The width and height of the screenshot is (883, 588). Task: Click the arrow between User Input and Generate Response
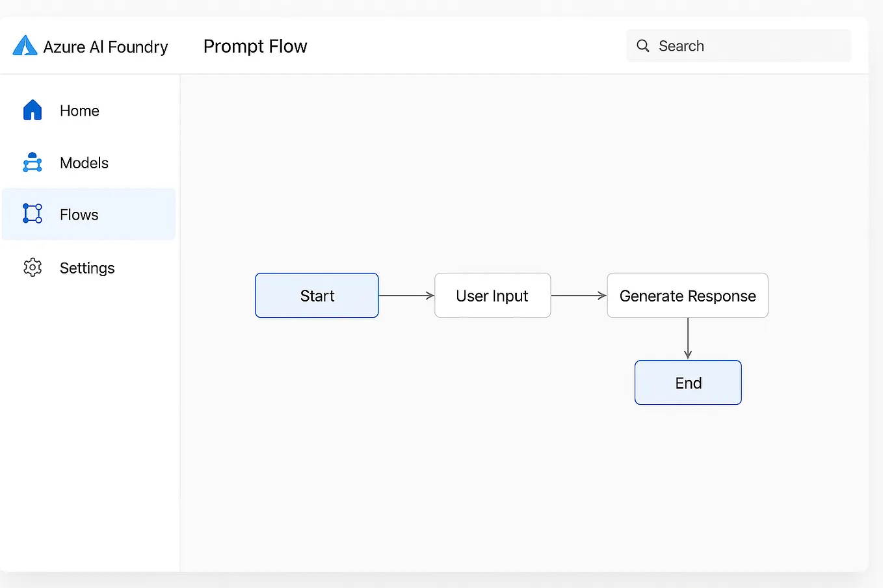click(578, 296)
